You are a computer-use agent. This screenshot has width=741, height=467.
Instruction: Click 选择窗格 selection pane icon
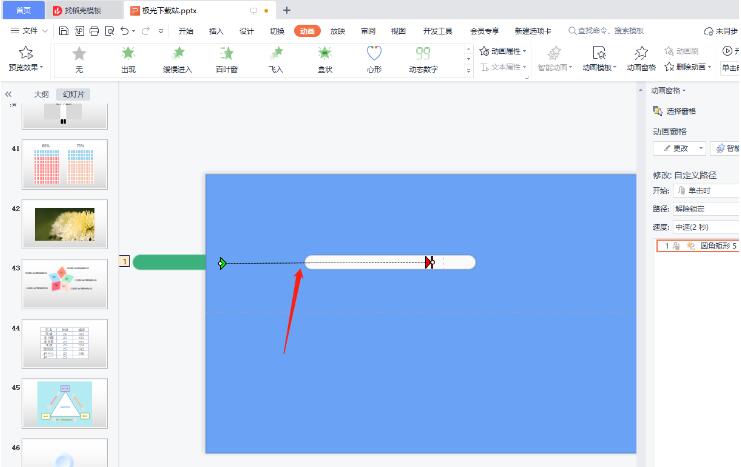click(658, 111)
